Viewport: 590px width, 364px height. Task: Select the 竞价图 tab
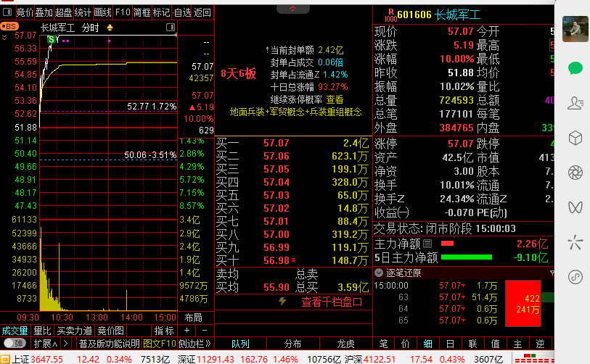tap(110, 331)
